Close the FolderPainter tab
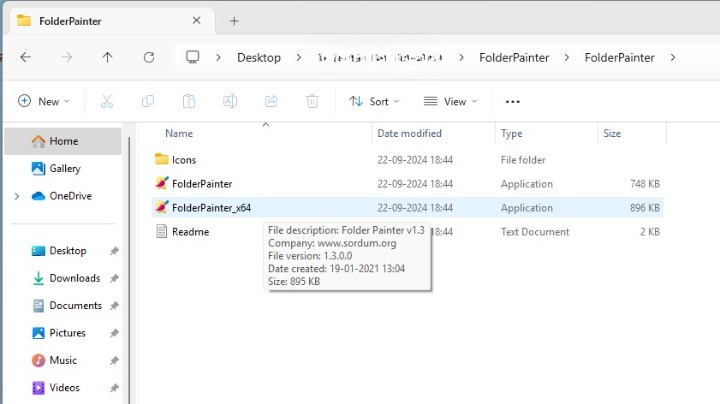The height and width of the screenshot is (404, 720). (x=197, y=20)
